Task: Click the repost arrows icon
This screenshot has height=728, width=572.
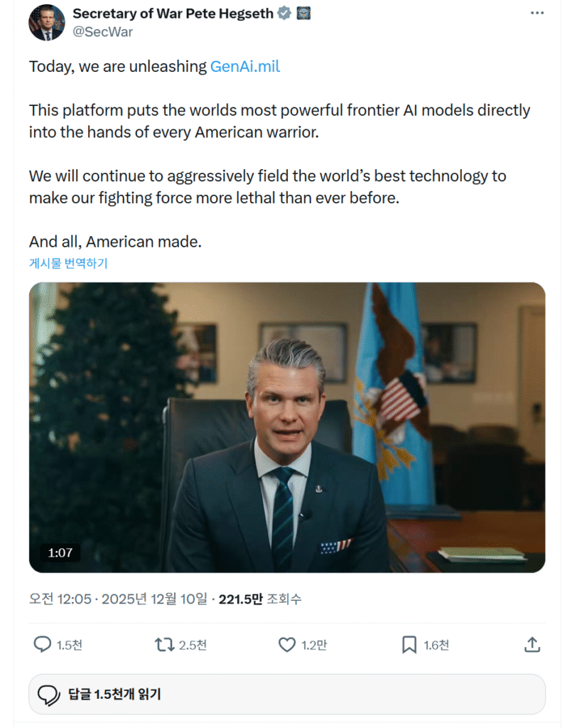Action: (x=164, y=645)
